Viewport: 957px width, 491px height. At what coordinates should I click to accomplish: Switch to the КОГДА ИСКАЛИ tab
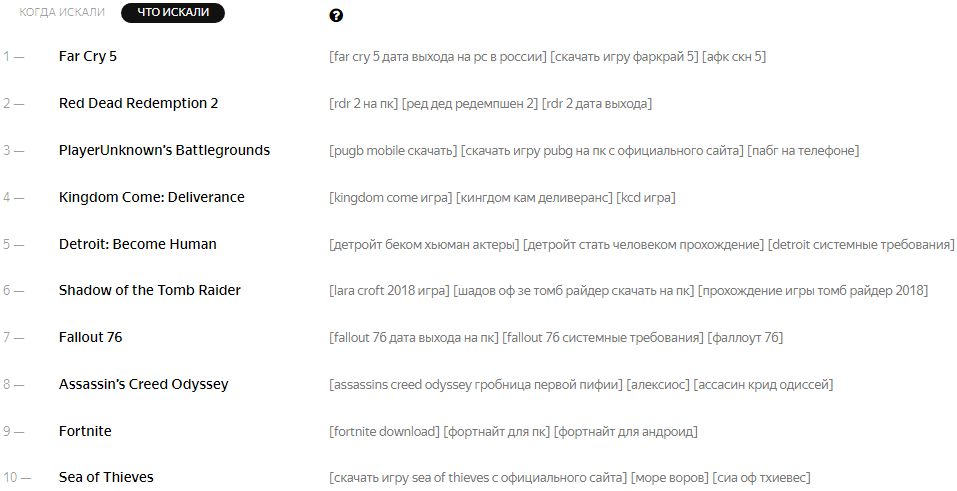point(62,12)
